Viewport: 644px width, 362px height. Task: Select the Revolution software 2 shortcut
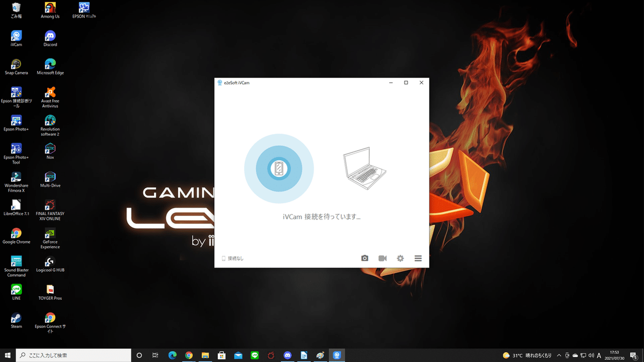tap(50, 125)
